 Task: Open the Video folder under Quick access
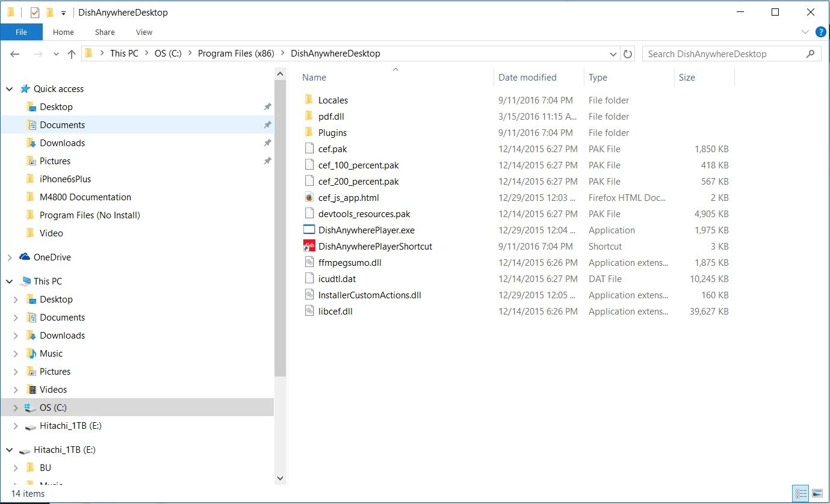click(51, 233)
